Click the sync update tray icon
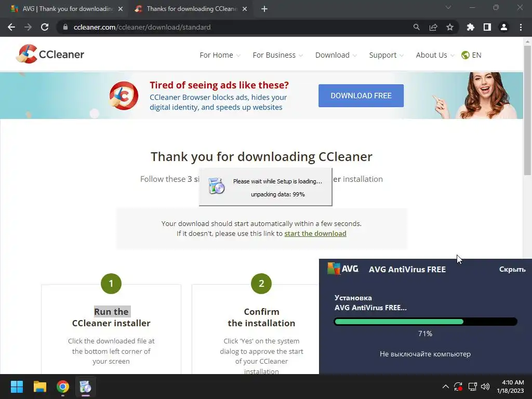 [x=458, y=387]
